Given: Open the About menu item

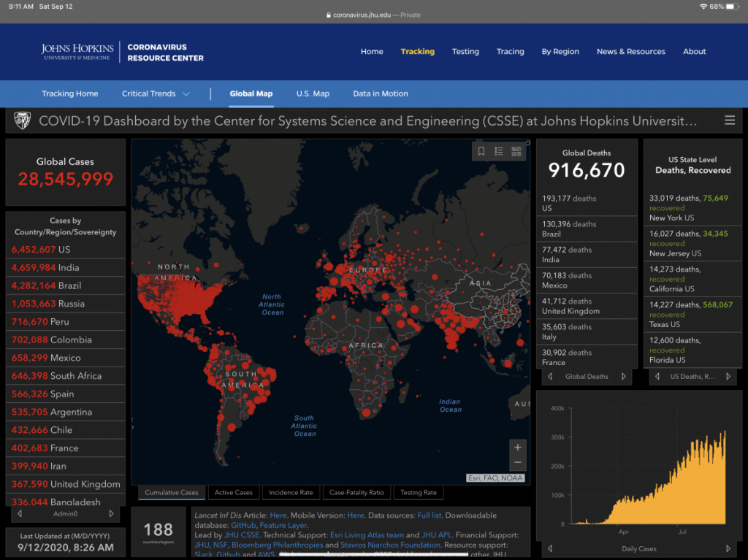Looking at the screenshot, I should 694,52.
